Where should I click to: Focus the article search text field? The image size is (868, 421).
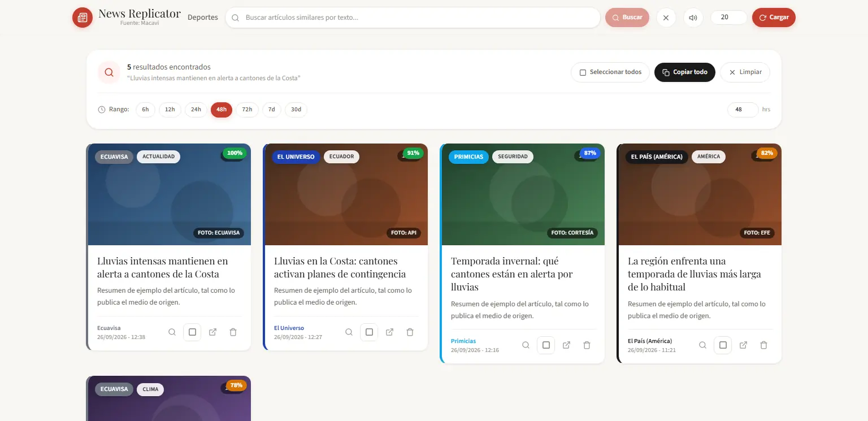point(413,18)
